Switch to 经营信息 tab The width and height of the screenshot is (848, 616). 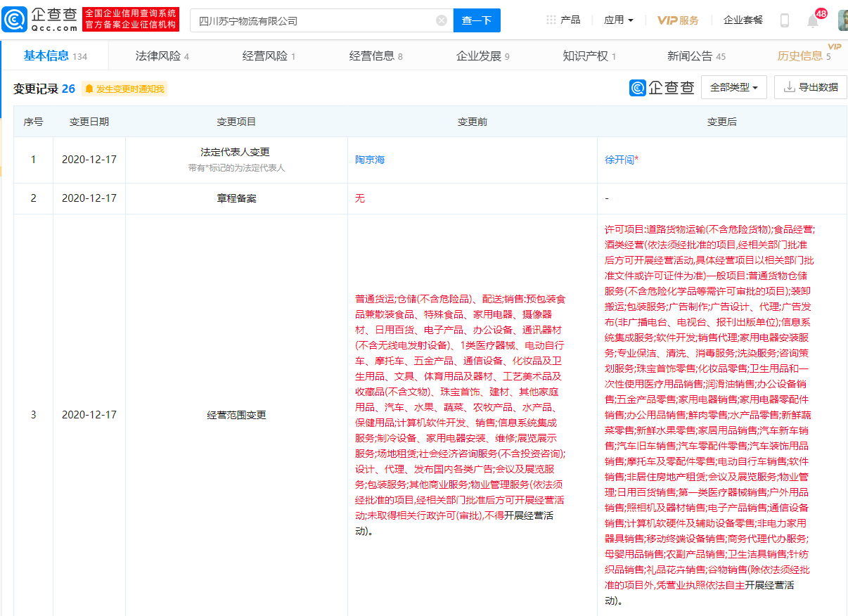375,56
